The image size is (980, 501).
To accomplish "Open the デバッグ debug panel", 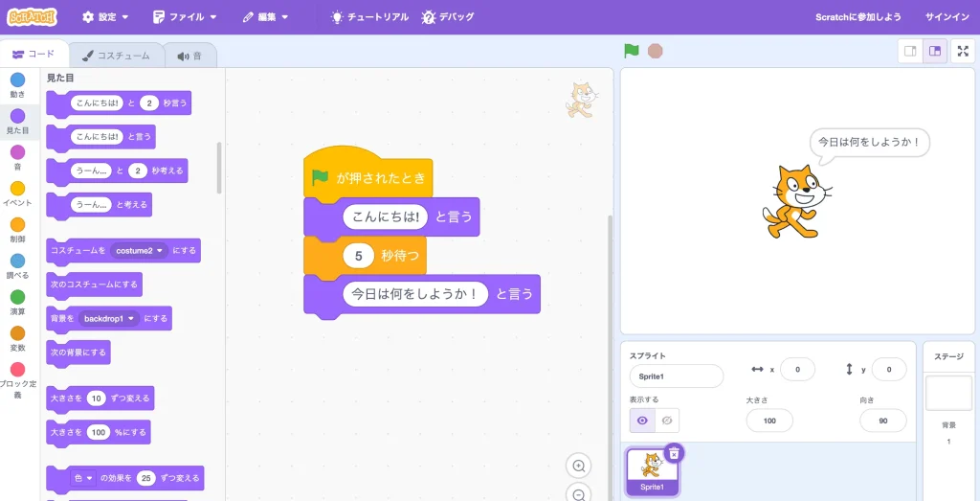I will click(x=448, y=17).
